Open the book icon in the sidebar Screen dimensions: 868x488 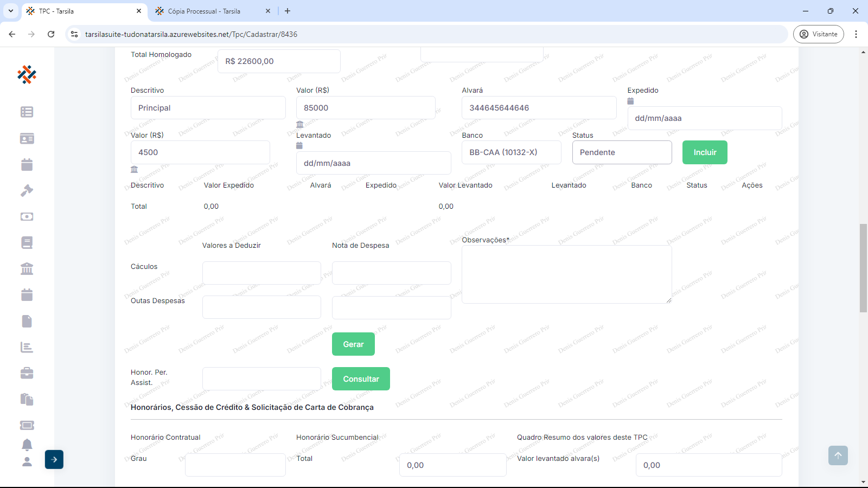tap(27, 242)
